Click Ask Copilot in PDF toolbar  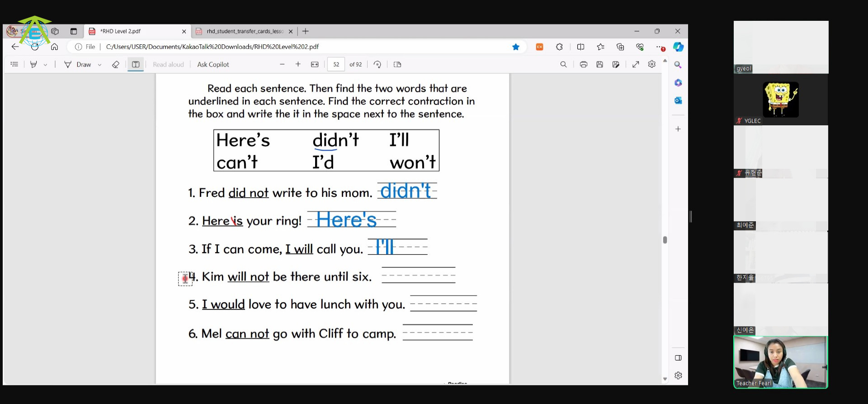[213, 64]
